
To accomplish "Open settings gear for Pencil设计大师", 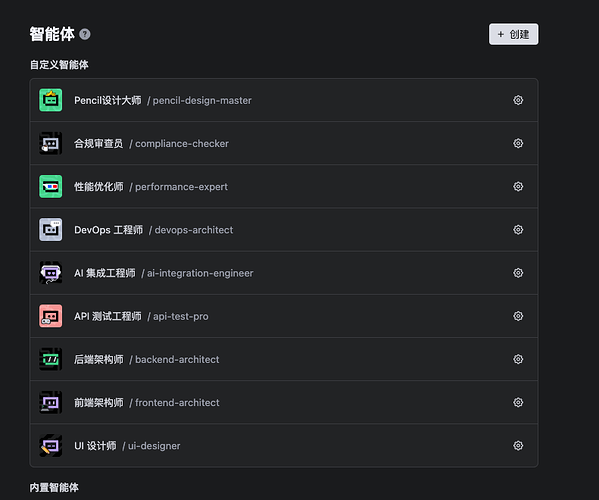I will pyautogui.click(x=518, y=100).
